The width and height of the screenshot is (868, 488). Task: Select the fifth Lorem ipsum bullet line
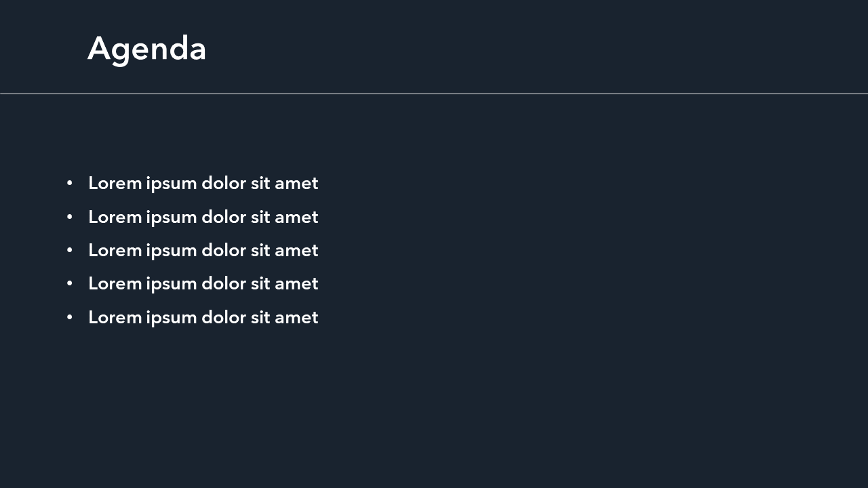[x=203, y=317]
